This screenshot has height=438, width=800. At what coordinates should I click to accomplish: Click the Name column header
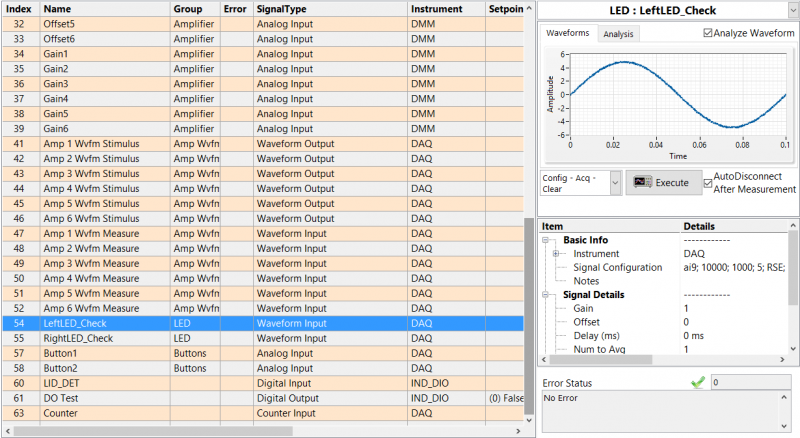tap(105, 9)
